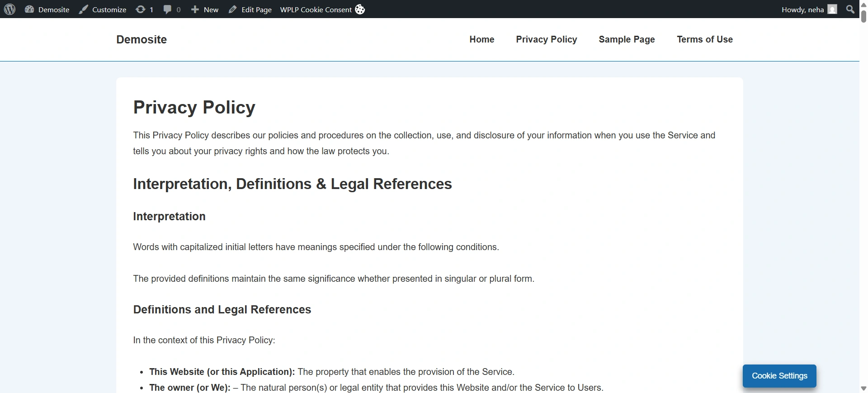Click the dashboard gauge icon beside Demosite
The width and height of the screenshot is (868, 393).
pyautogui.click(x=29, y=9)
